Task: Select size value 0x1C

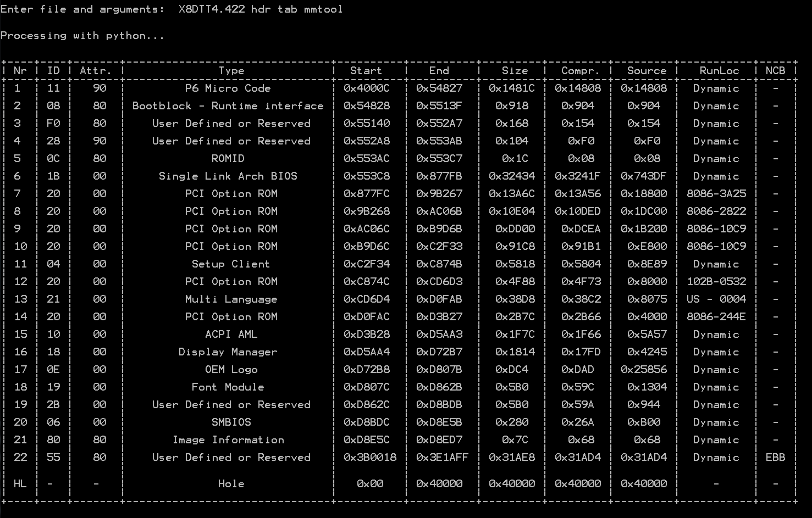Action: tap(515, 158)
